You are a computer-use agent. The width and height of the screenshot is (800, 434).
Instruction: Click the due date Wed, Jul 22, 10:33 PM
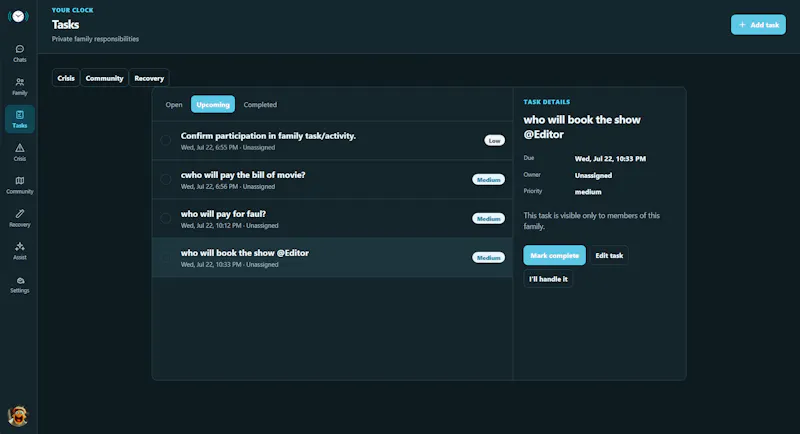click(610, 159)
